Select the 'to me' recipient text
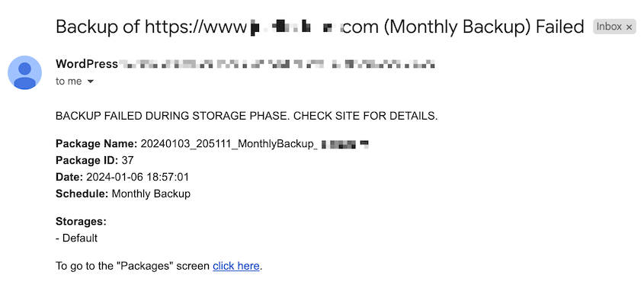 click(x=69, y=82)
